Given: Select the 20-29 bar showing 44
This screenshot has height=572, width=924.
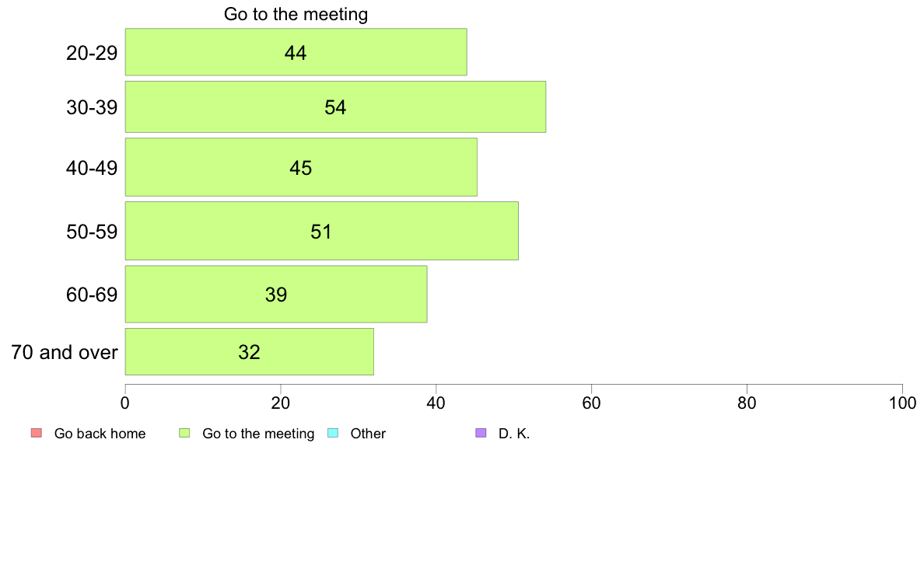Looking at the screenshot, I should (296, 52).
